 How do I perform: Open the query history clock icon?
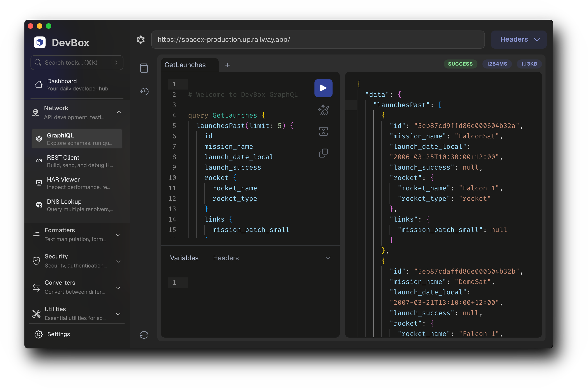(144, 92)
